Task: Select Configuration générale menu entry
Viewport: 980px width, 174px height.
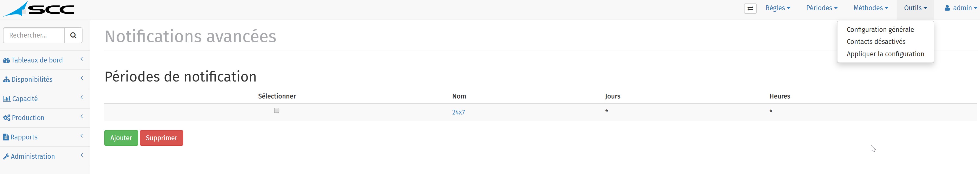Action: coord(880,30)
